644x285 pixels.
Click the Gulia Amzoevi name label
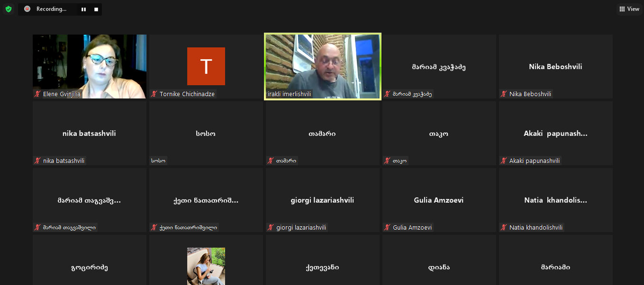pos(412,228)
